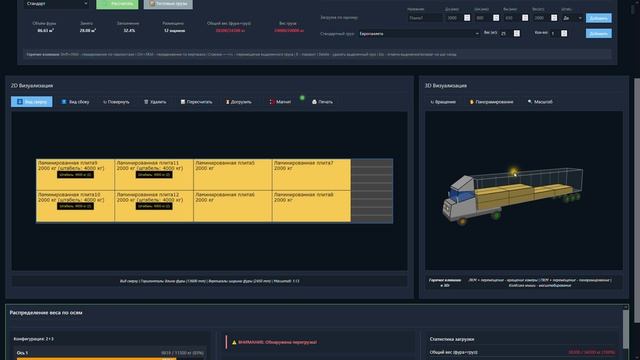Select Ламинированная плита9 block in 2D view
Viewport: 640px width, 360px height.
(76, 175)
